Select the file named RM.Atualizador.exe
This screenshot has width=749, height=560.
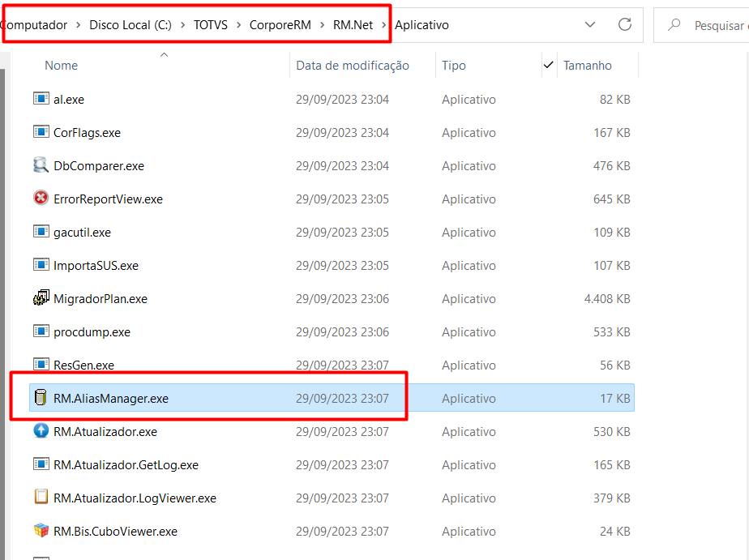[x=105, y=432]
